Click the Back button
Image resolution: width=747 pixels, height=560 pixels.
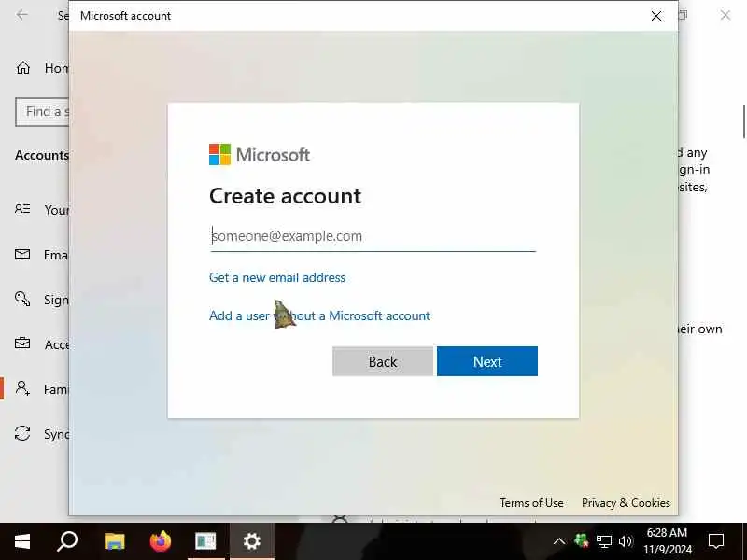pos(383,361)
